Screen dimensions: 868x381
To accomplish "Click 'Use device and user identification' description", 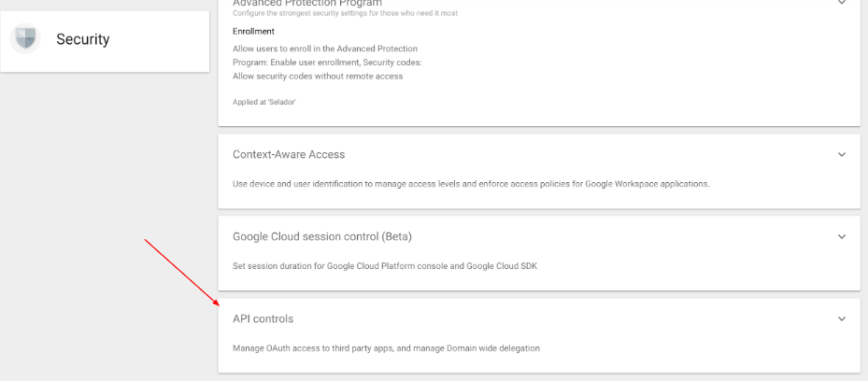I will tap(470, 184).
